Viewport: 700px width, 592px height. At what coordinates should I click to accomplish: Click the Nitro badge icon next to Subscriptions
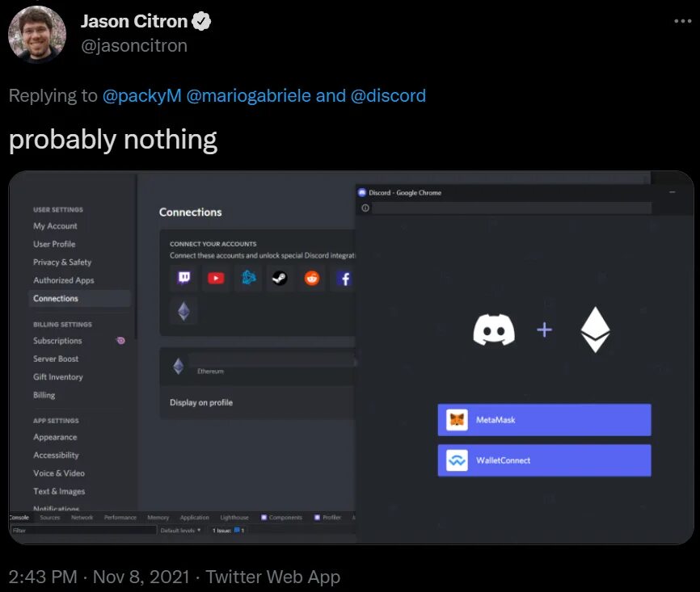[x=120, y=341]
